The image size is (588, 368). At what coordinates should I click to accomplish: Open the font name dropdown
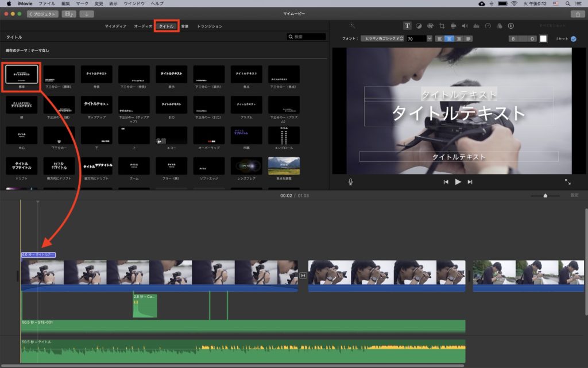pos(382,38)
